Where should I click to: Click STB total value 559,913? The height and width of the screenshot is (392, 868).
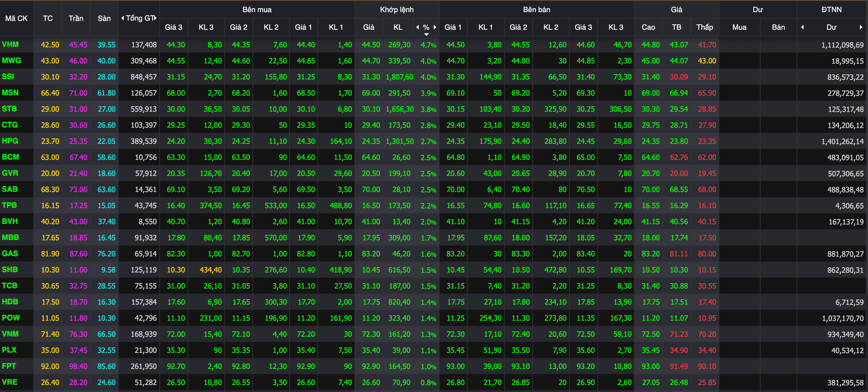point(144,109)
